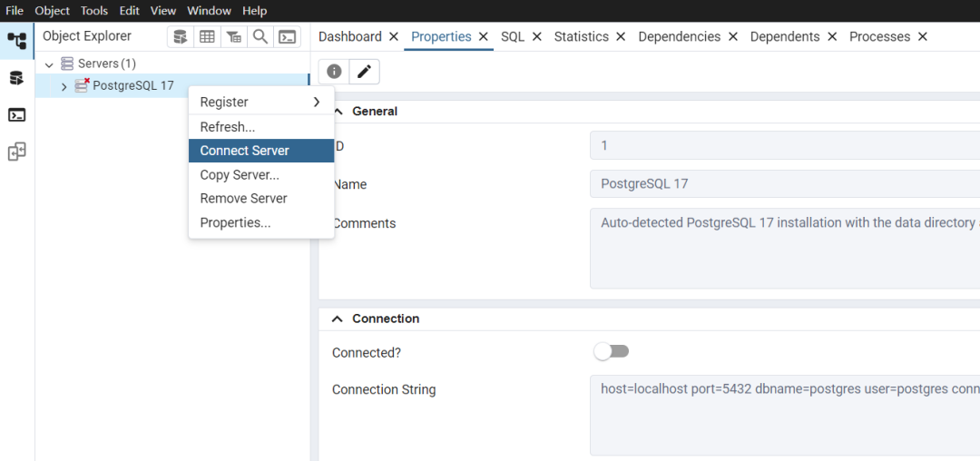The width and height of the screenshot is (980, 461).
Task: Collapse the General section
Action: click(x=338, y=112)
